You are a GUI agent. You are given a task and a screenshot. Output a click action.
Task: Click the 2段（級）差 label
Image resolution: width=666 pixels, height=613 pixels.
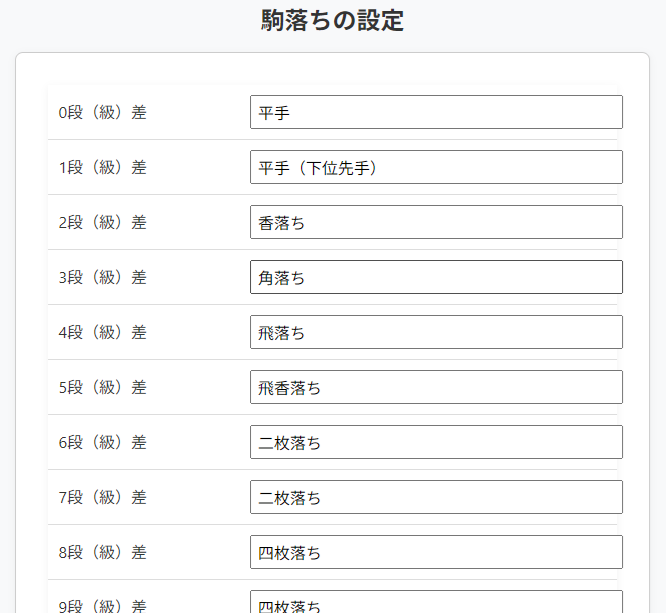(102, 223)
